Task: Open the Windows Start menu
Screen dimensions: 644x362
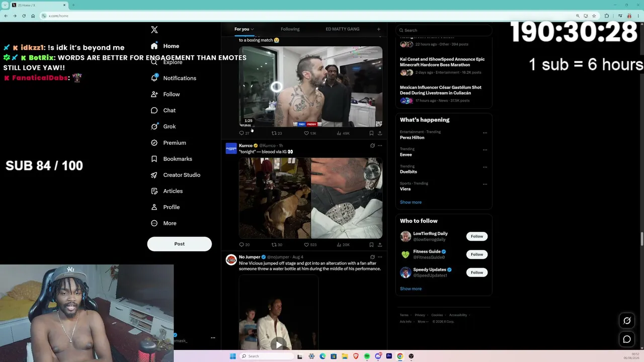Action: (x=232, y=356)
